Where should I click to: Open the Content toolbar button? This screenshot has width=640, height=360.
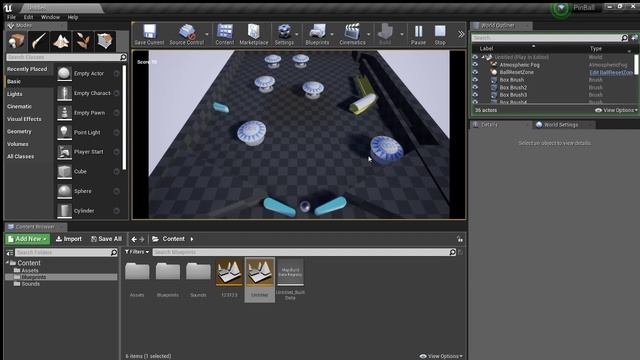click(224, 34)
